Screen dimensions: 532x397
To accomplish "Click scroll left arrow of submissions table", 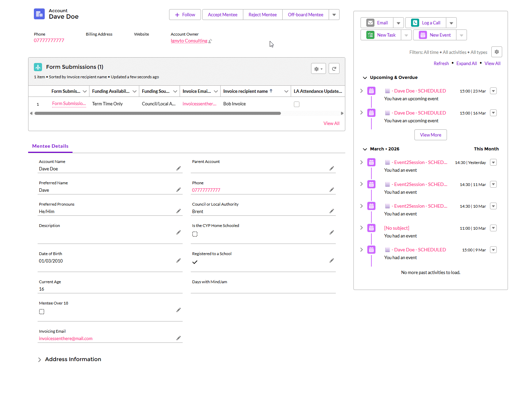I will coord(31,113).
